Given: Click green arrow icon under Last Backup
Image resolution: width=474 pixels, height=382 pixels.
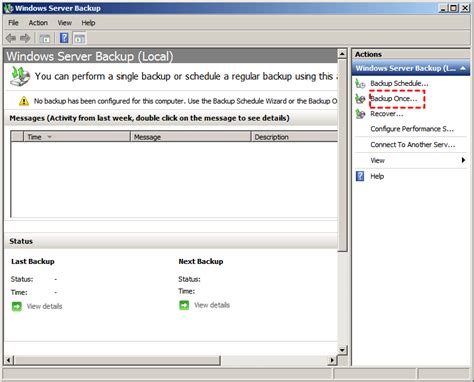Looking at the screenshot, I should click(x=17, y=306).
